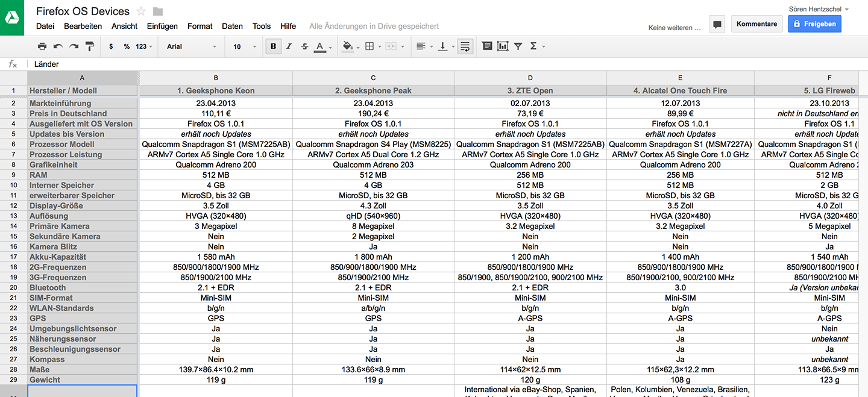The width and height of the screenshot is (868, 397).
Task: Activate the paint format tool
Action: [90, 46]
